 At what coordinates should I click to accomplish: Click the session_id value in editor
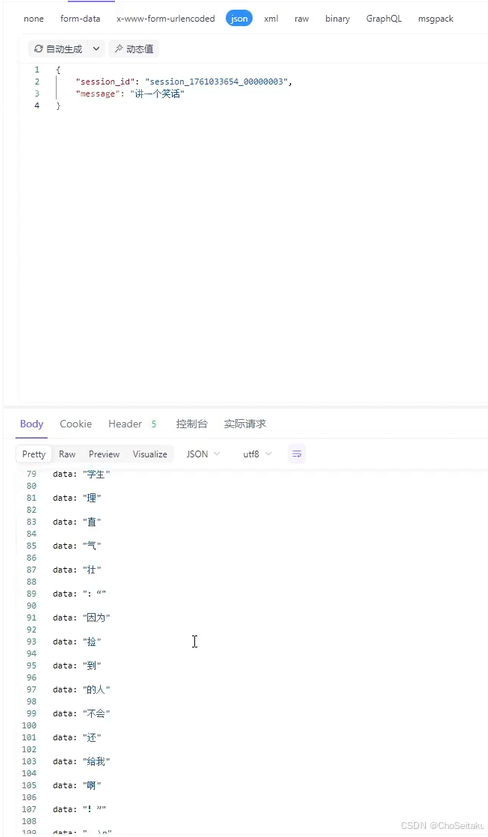(x=216, y=82)
